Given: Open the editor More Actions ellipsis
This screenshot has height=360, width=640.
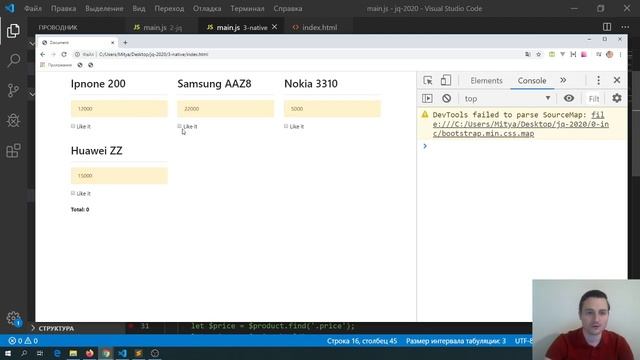Looking at the screenshot, I should pos(625,27).
